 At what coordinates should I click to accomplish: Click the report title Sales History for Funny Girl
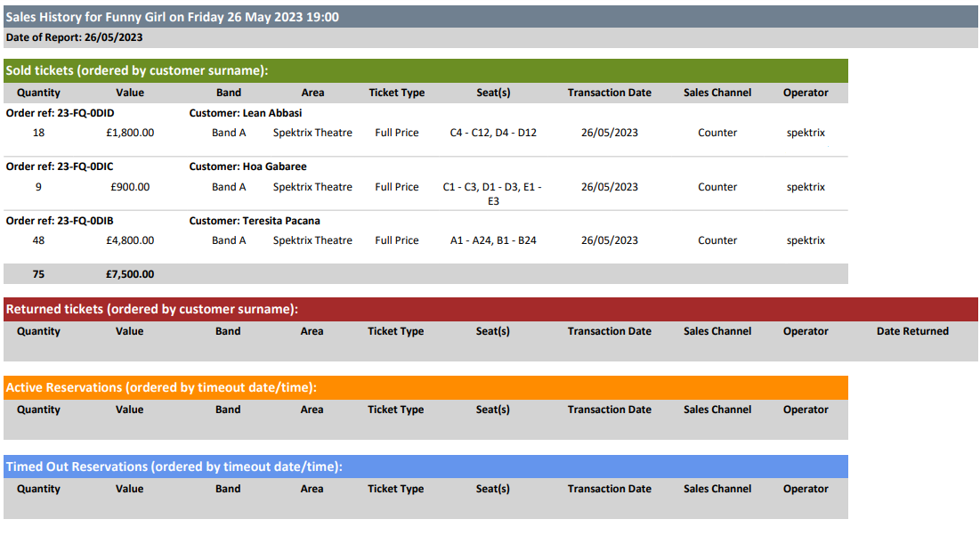[173, 17]
